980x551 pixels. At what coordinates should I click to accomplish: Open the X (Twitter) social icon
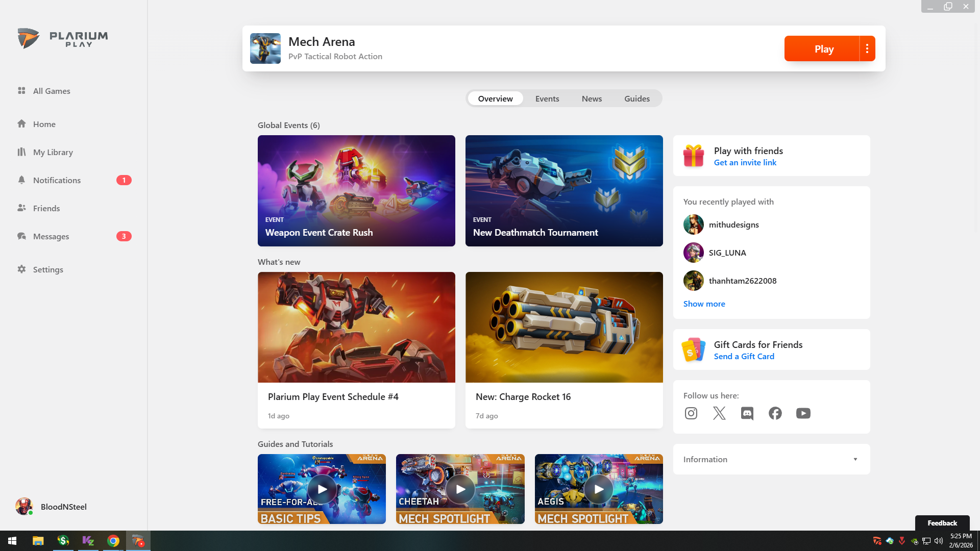[719, 413]
